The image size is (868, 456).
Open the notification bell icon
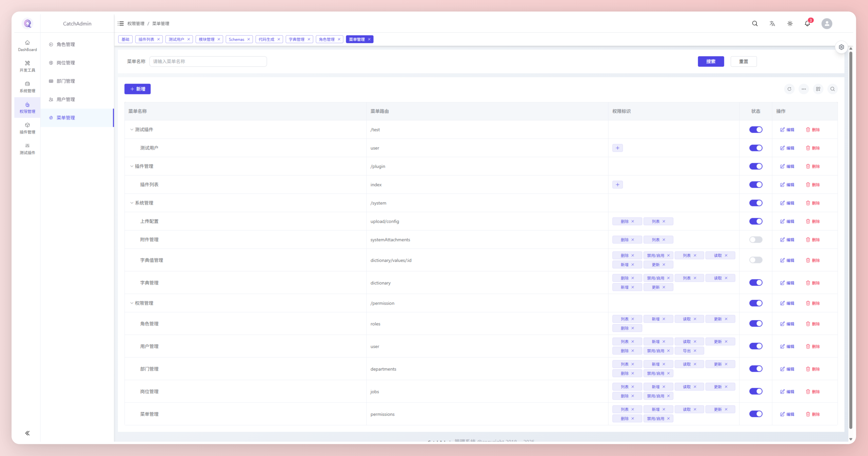pyautogui.click(x=807, y=24)
